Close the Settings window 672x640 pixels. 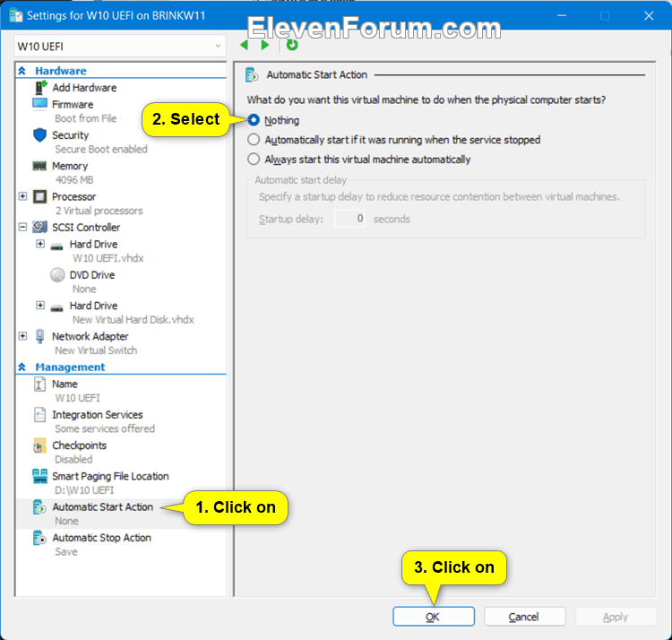649,16
